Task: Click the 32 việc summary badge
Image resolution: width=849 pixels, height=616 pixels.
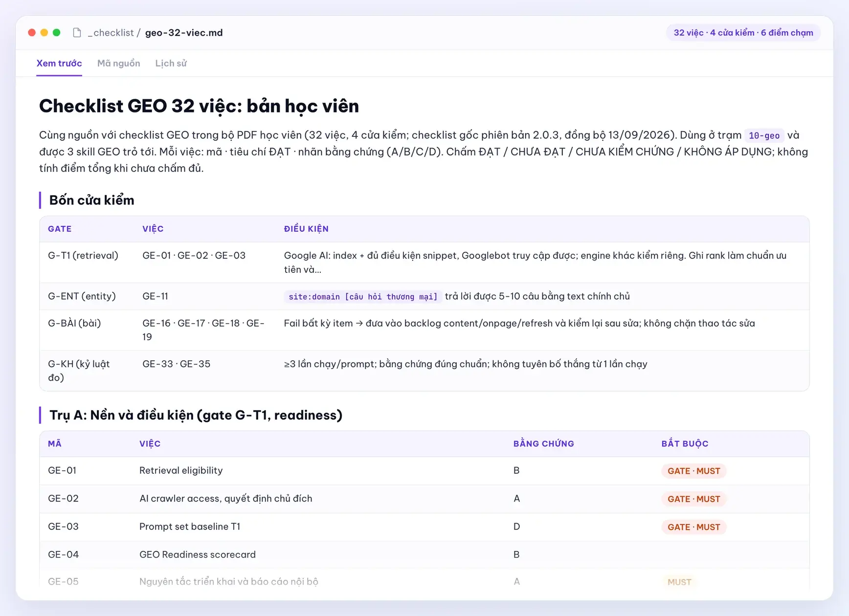Action: point(743,33)
